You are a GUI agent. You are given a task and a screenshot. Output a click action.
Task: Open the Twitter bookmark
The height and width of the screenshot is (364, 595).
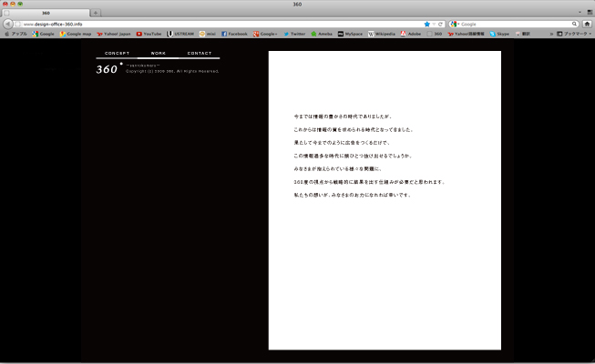293,34
